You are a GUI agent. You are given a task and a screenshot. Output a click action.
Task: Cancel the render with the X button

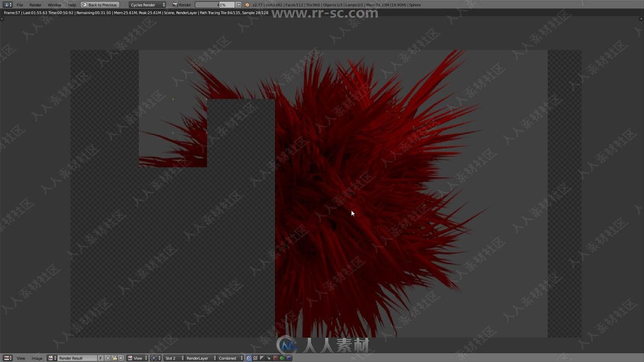(x=238, y=5)
